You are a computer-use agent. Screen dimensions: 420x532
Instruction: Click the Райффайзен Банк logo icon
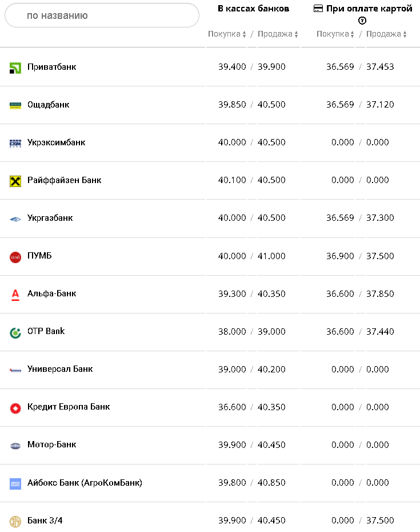coord(15,181)
